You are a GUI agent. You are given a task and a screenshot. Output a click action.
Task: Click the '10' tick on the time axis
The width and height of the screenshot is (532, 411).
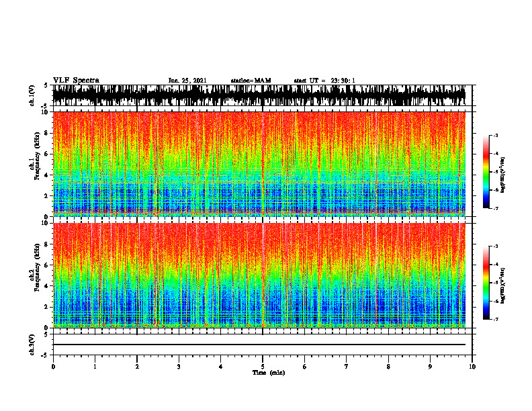(472, 367)
